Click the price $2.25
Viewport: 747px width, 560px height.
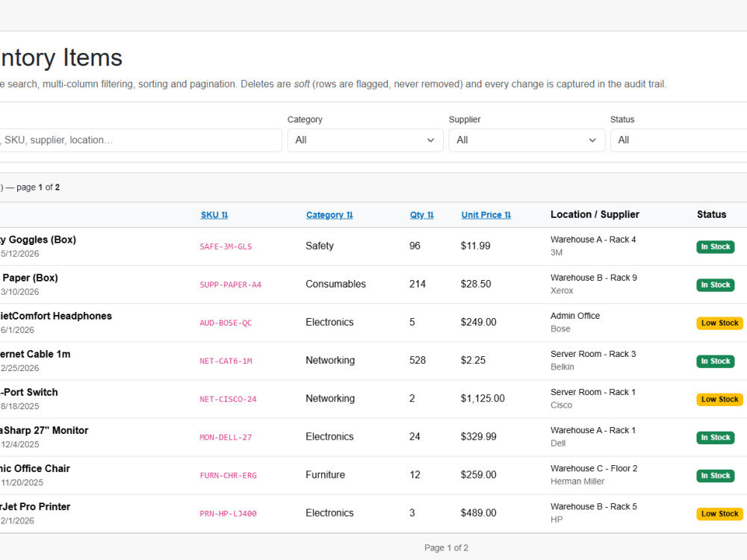pos(473,361)
